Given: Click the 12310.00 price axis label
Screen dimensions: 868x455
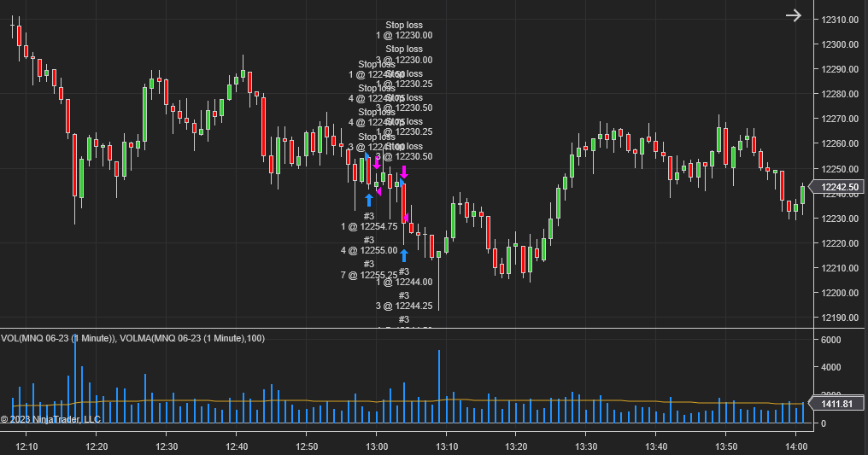Looking at the screenshot, I should [840, 20].
